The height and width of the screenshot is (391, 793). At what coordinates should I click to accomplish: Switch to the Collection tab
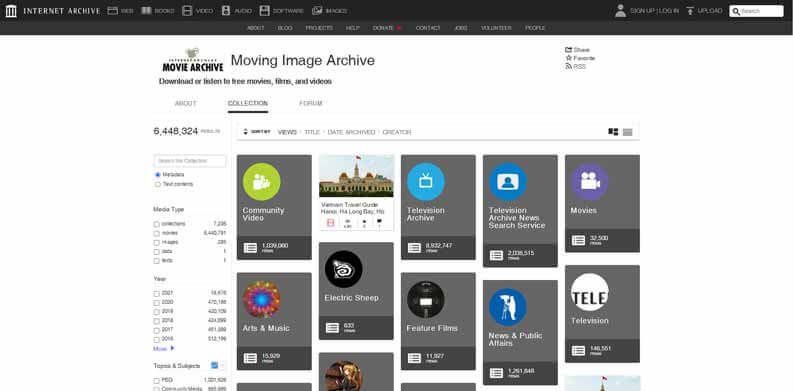(248, 103)
